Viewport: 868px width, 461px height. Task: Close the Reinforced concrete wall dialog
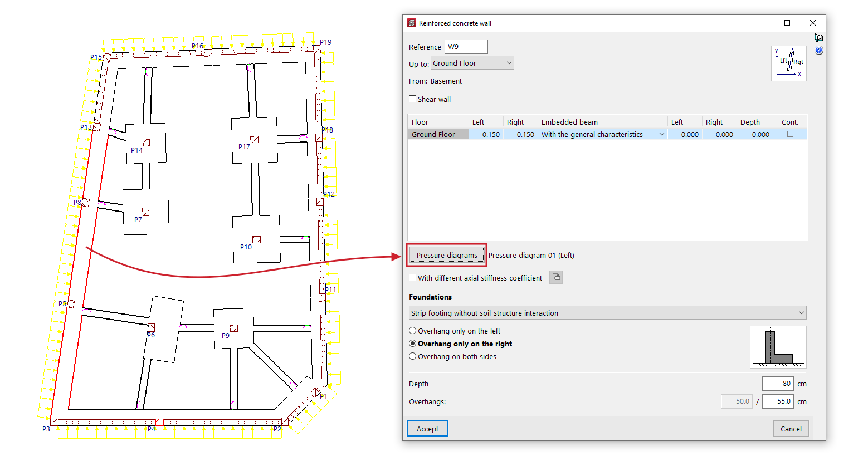[x=813, y=23]
